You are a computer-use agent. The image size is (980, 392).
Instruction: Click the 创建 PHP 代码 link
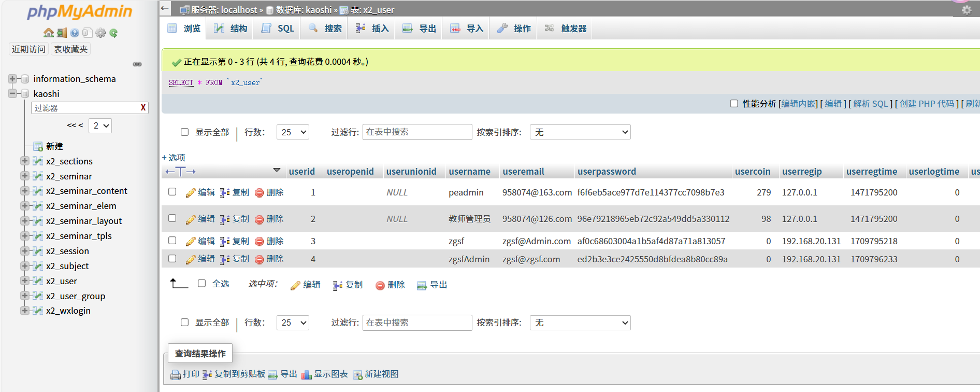coord(927,104)
